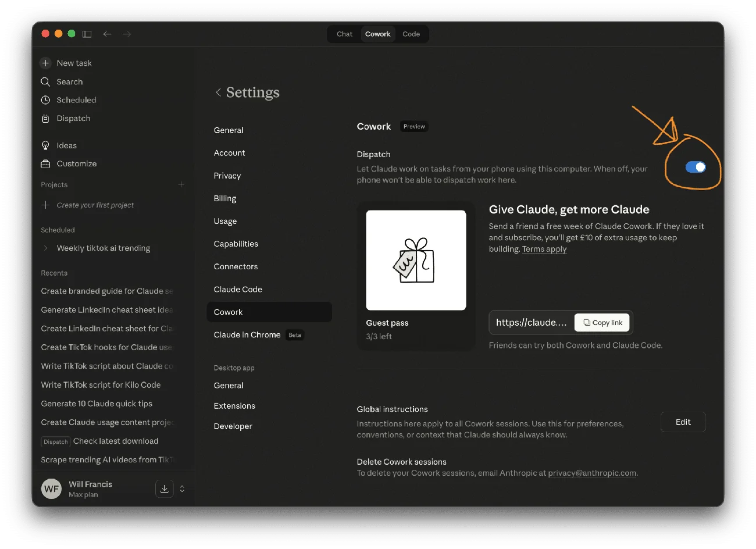This screenshot has height=549, width=756.
Task: Open Usage settings section
Action: (x=225, y=221)
